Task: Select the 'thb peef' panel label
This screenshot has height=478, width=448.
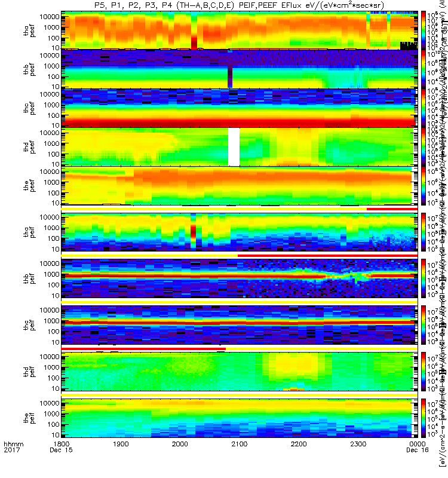Action: pyautogui.click(x=29, y=69)
